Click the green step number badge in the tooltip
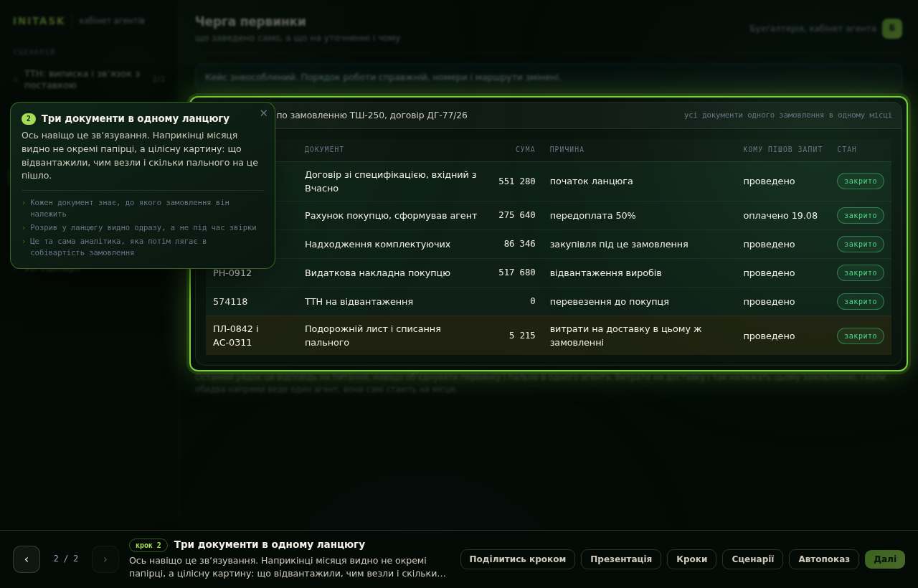This screenshot has width=918, height=588. [x=29, y=119]
